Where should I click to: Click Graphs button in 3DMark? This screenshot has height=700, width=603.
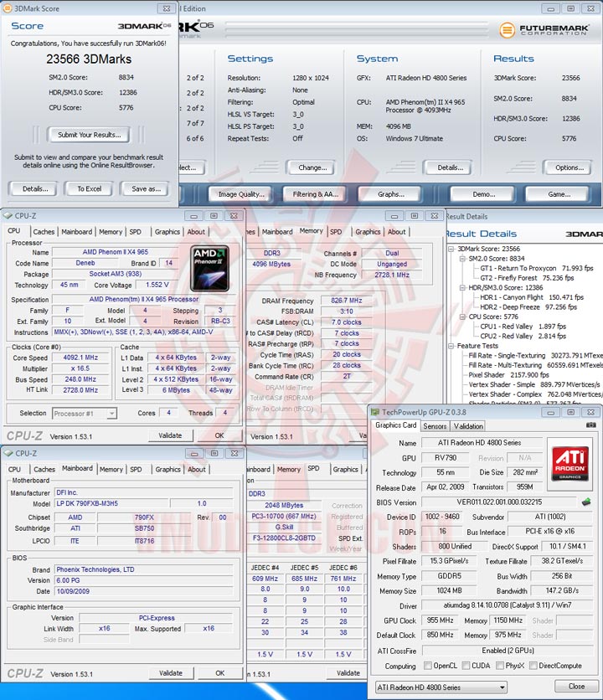point(390,194)
